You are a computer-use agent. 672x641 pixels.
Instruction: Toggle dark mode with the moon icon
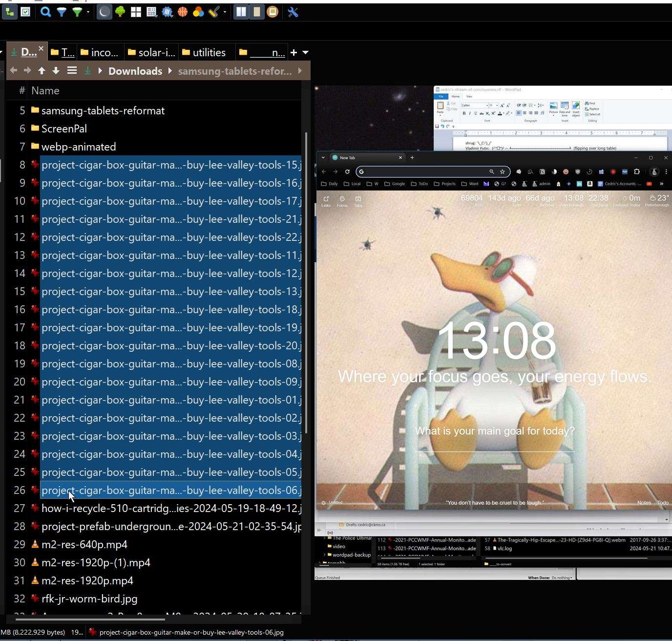[104, 12]
